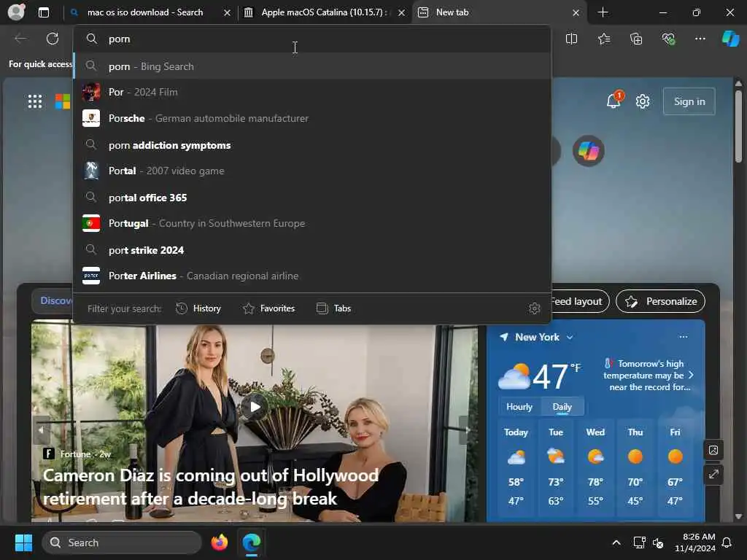Viewport: 747px width, 560px height.
Task: Filter search by History
Action: click(x=198, y=308)
